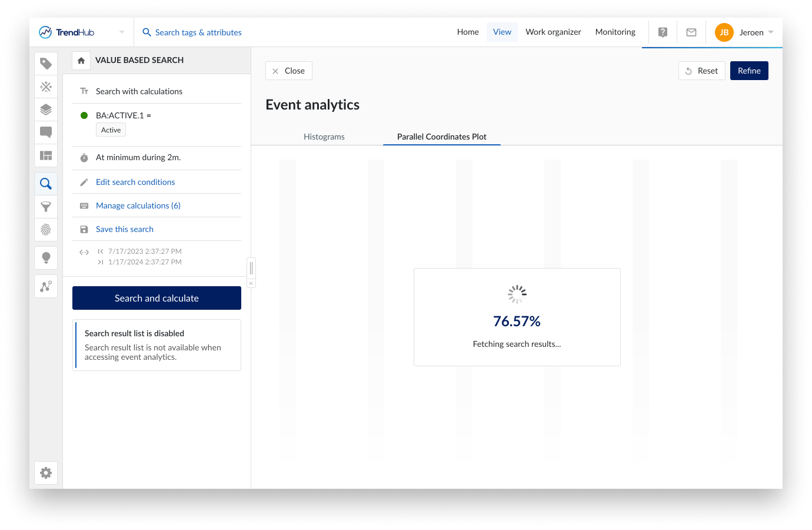This screenshot has height=530, width=812.
Task: Open the tag browser from sidebar
Action: [46, 64]
